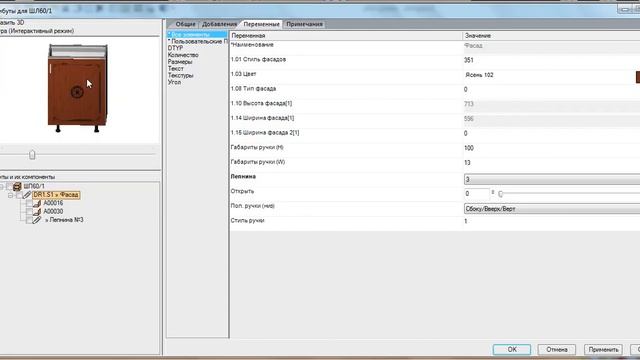Switch to the Общие tab

click(185, 24)
